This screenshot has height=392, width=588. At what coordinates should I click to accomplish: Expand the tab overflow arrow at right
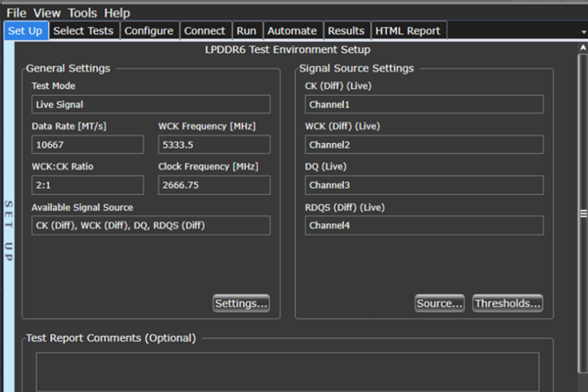[583, 31]
